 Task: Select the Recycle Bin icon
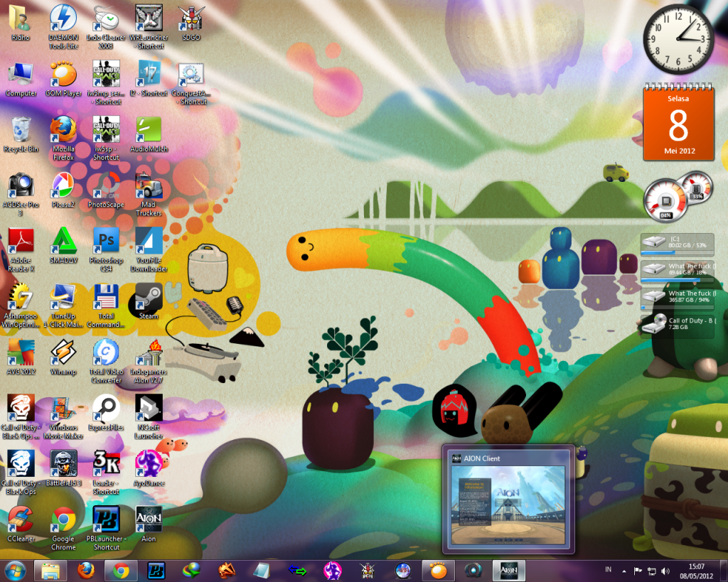tap(21, 134)
